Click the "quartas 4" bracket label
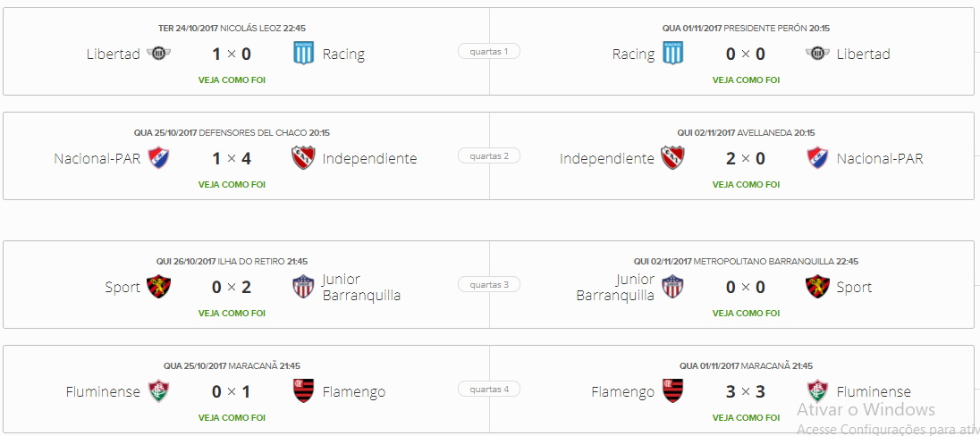This screenshot has width=980, height=436. (489, 390)
